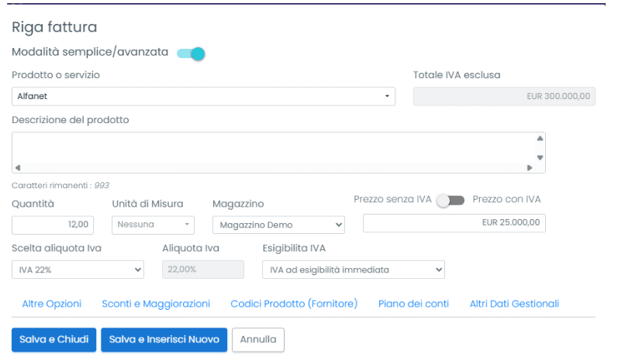Show the Altri Dati Gestionali tab
This screenshot has height=364, width=625.
pyautogui.click(x=514, y=304)
